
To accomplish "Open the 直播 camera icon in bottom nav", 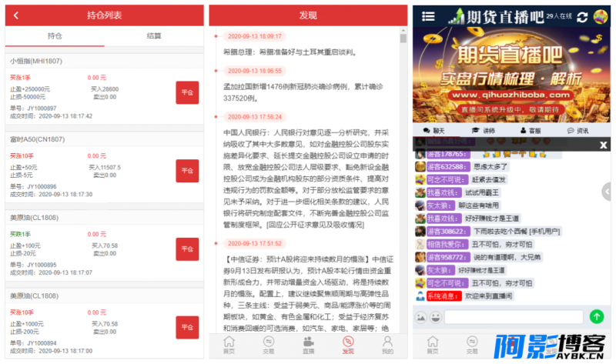I will tap(309, 346).
